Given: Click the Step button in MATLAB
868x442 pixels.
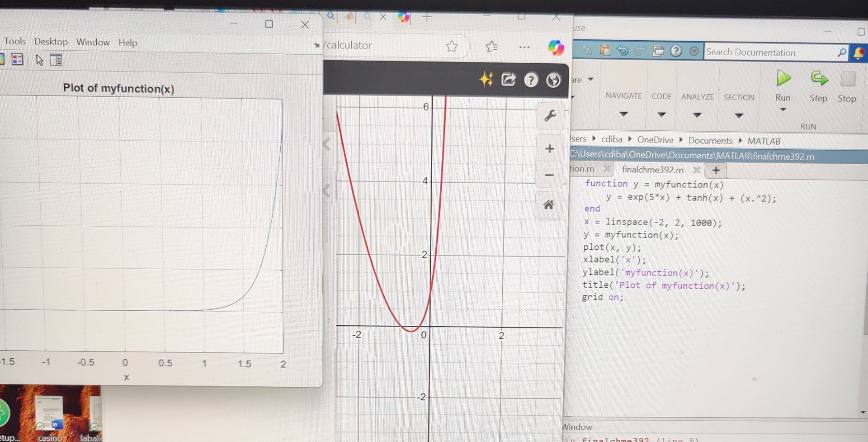Looking at the screenshot, I should click(818, 86).
